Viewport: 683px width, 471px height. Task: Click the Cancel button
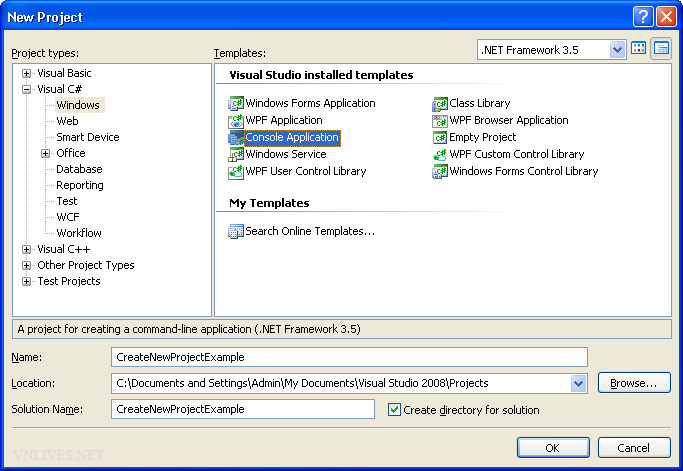tap(634, 447)
